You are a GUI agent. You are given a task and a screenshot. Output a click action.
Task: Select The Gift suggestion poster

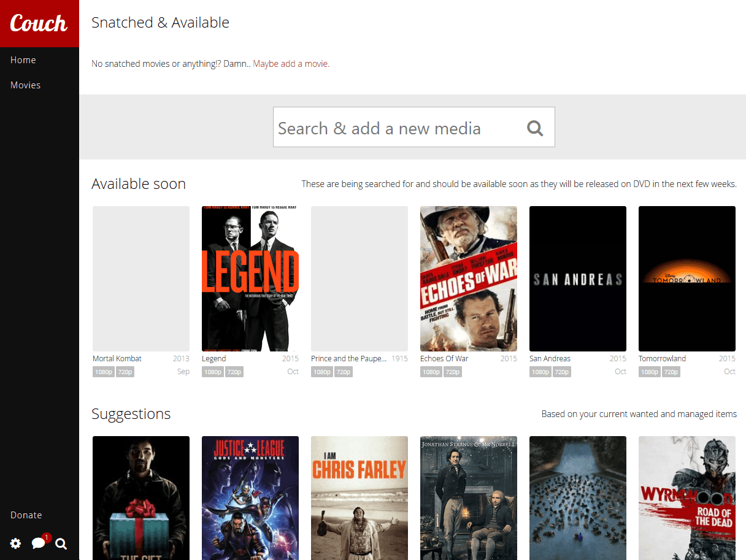click(x=141, y=498)
